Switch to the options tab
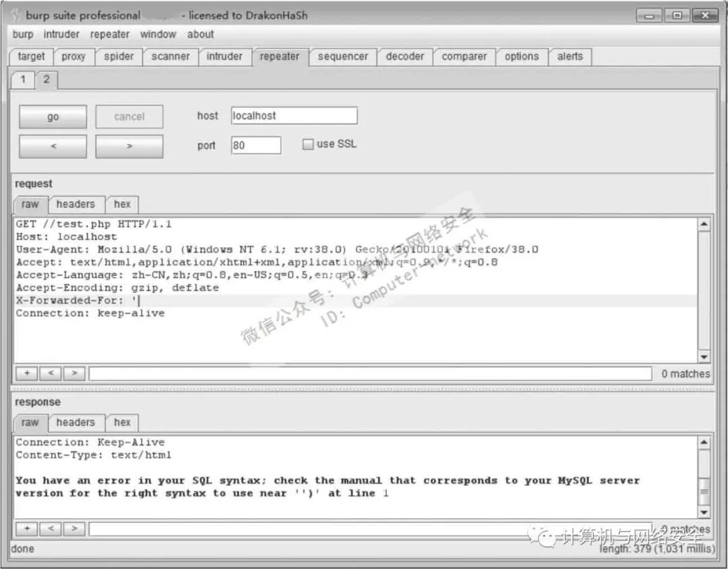This screenshot has width=728, height=569. pyautogui.click(x=522, y=57)
